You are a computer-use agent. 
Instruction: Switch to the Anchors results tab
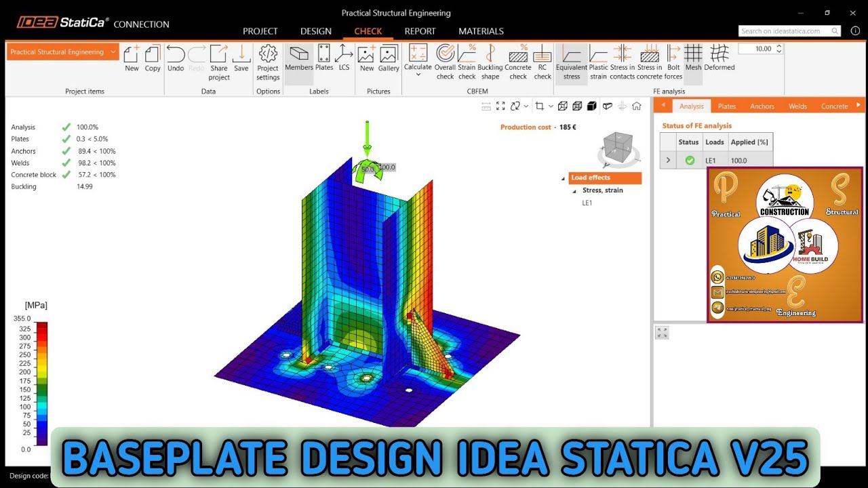762,106
